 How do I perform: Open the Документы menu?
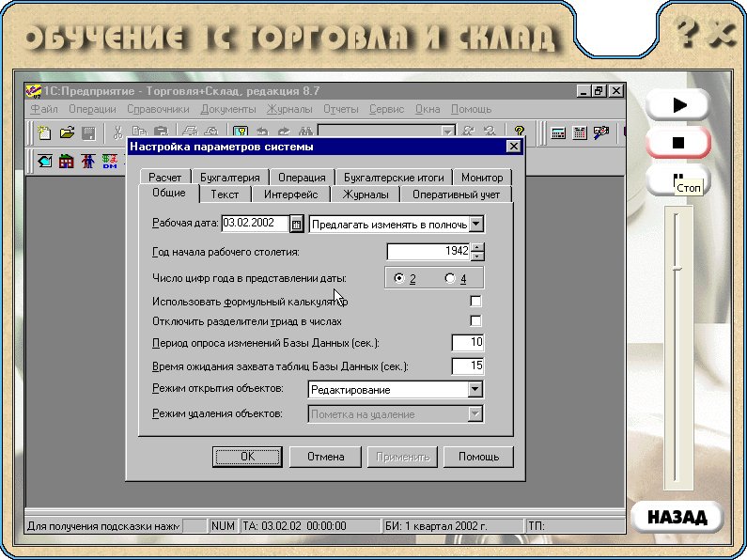point(228,109)
